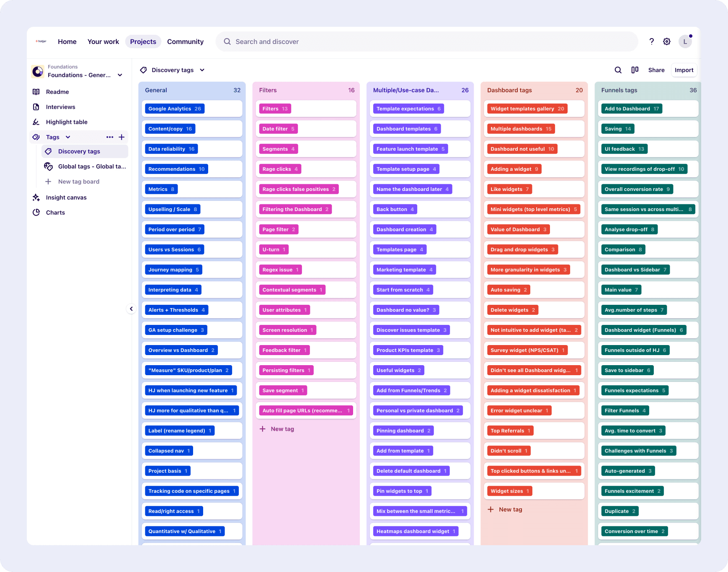Viewport: 728px width, 572px height.
Task: Open Top Referrals tag
Action: coord(510,430)
